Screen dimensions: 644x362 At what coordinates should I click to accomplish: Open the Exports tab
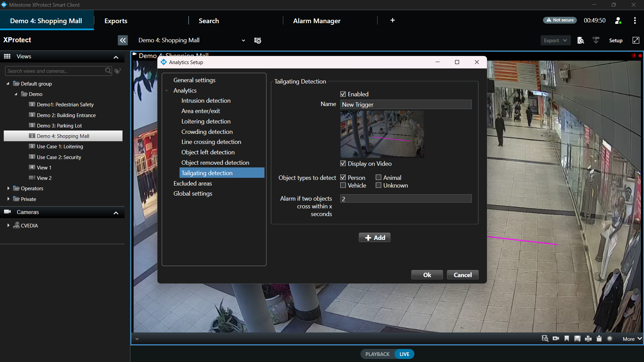click(x=116, y=21)
